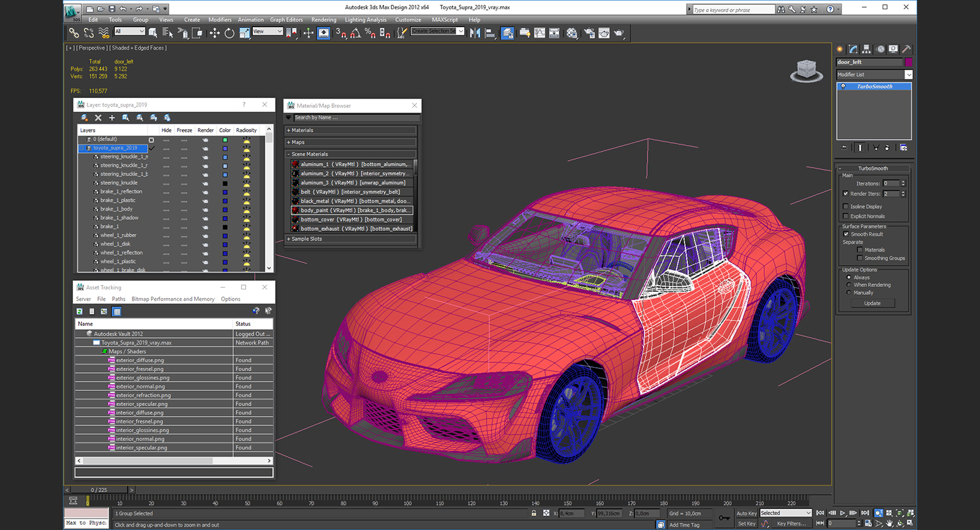The image size is (980, 530).
Task: Enable Separate by Materials checkbox
Action: pyautogui.click(x=859, y=250)
